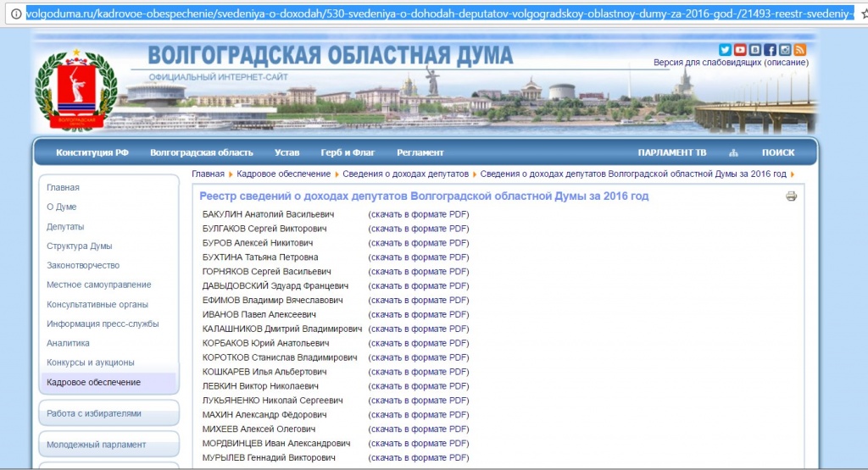Download PDF for КОРБАКОВ Юрий Анатольевич
Screen dimensions: 868x470
pyautogui.click(x=419, y=343)
